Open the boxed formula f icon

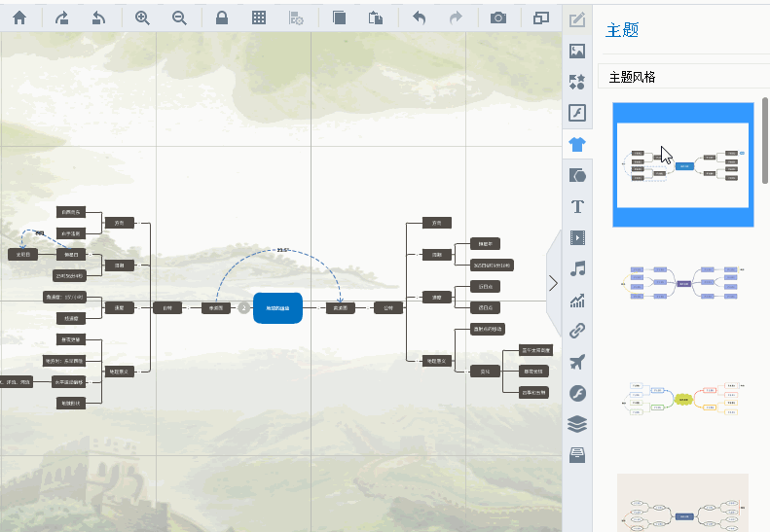tap(577, 113)
